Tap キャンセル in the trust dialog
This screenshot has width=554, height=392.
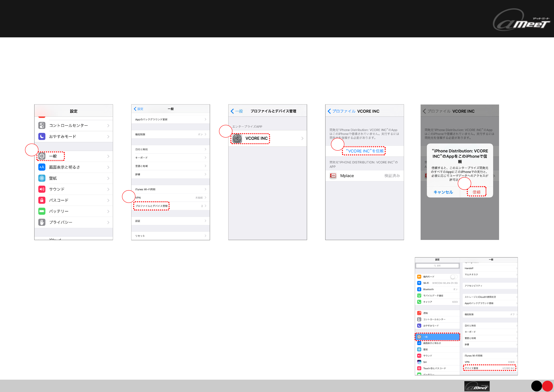[x=443, y=192]
